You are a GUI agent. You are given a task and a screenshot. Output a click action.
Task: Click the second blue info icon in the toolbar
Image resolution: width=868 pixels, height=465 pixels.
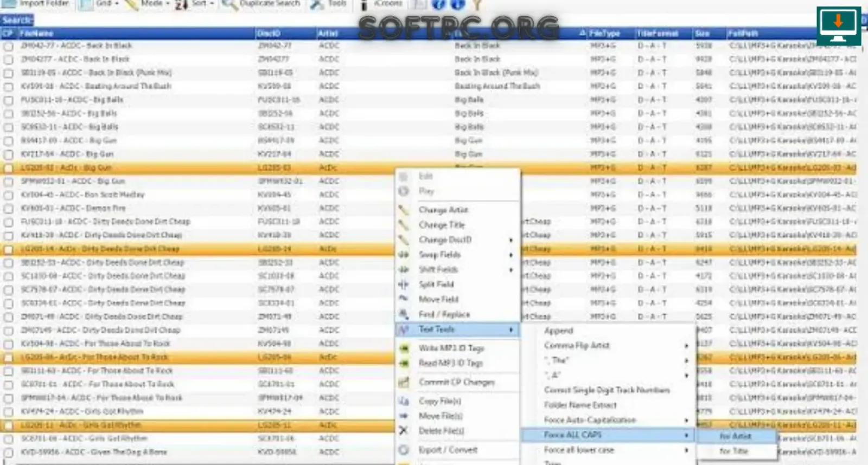coord(458,4)
